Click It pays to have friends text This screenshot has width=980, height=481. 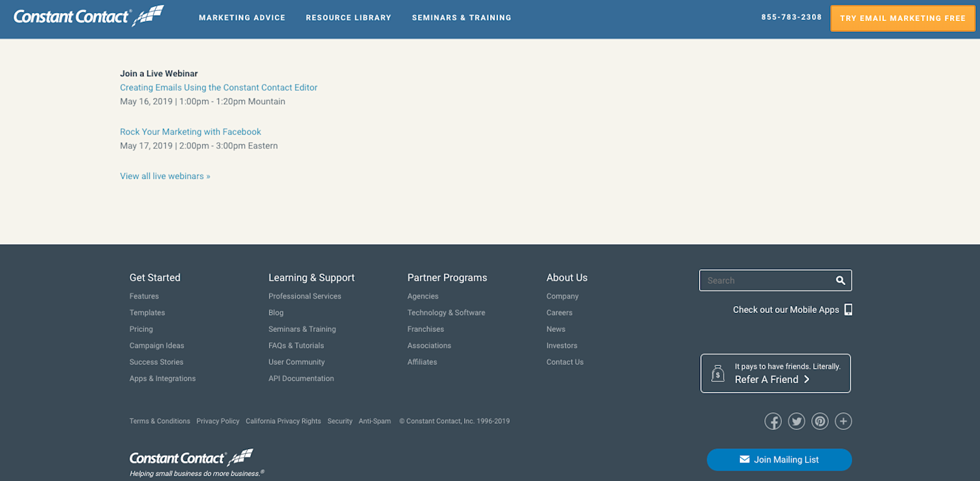(x=787, y=366)
